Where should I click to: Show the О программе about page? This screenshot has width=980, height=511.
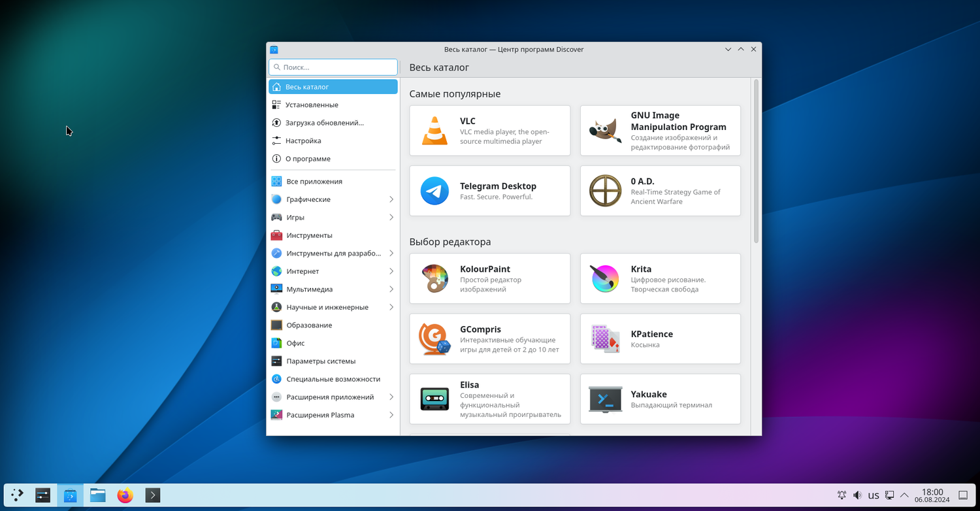click(x=333, y=159)
